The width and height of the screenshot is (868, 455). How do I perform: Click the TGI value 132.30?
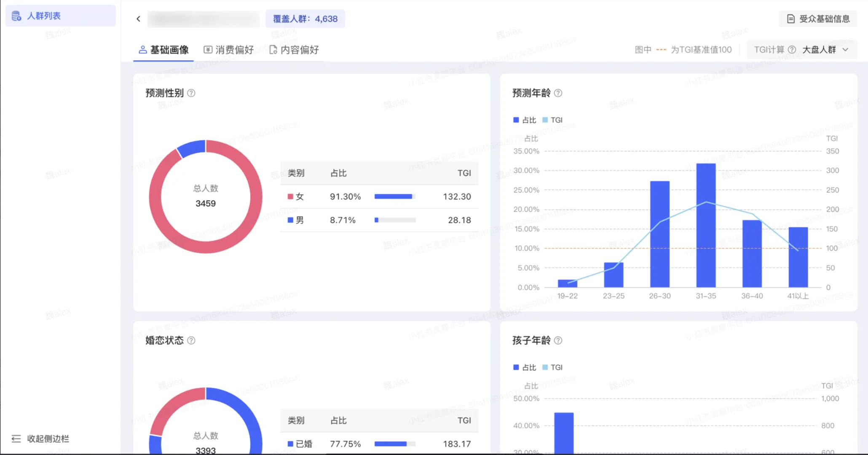[x=457, y=196]
